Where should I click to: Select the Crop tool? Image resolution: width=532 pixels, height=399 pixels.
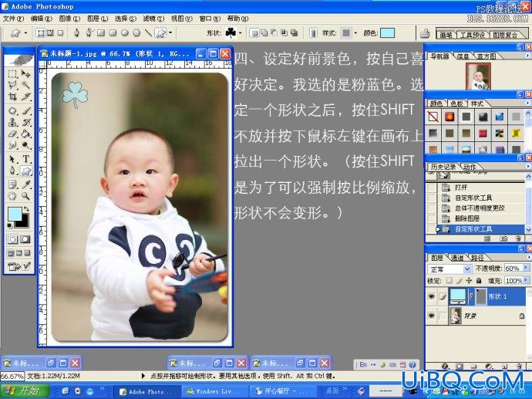(12, 96)
